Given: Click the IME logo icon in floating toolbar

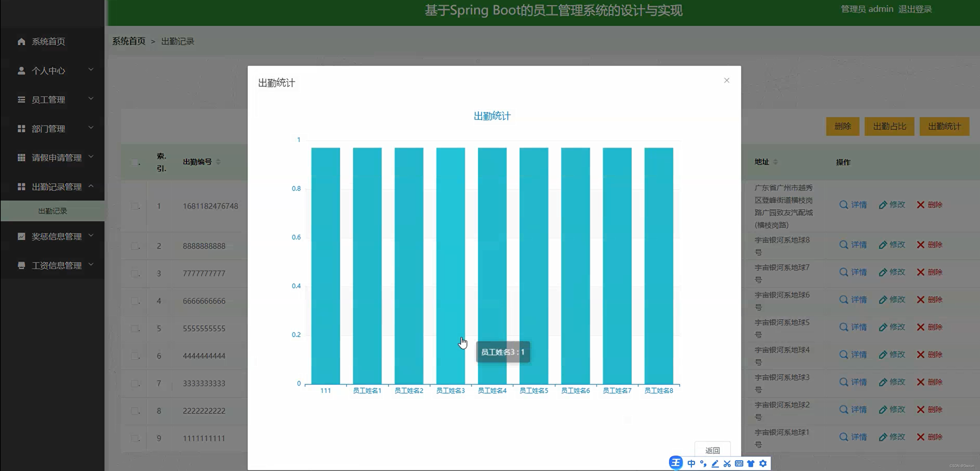Looking at the screenshot, I should point(676,463).
